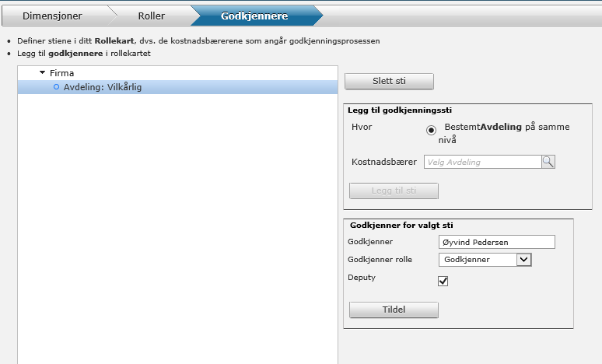Screen dimensions: 602x364
Task: Select the Bestemt Avdeling radio button
Action: click(431, 130)
